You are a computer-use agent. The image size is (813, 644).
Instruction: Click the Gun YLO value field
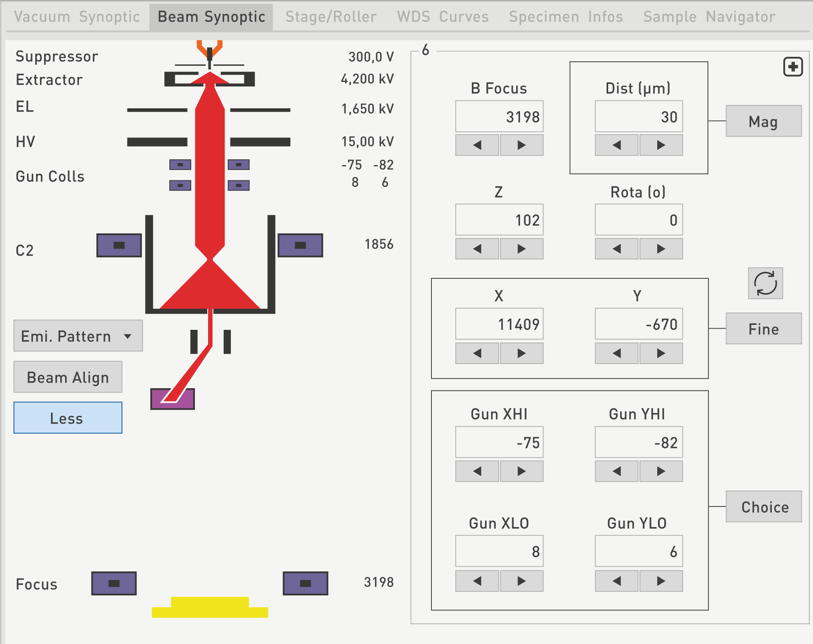638,551
